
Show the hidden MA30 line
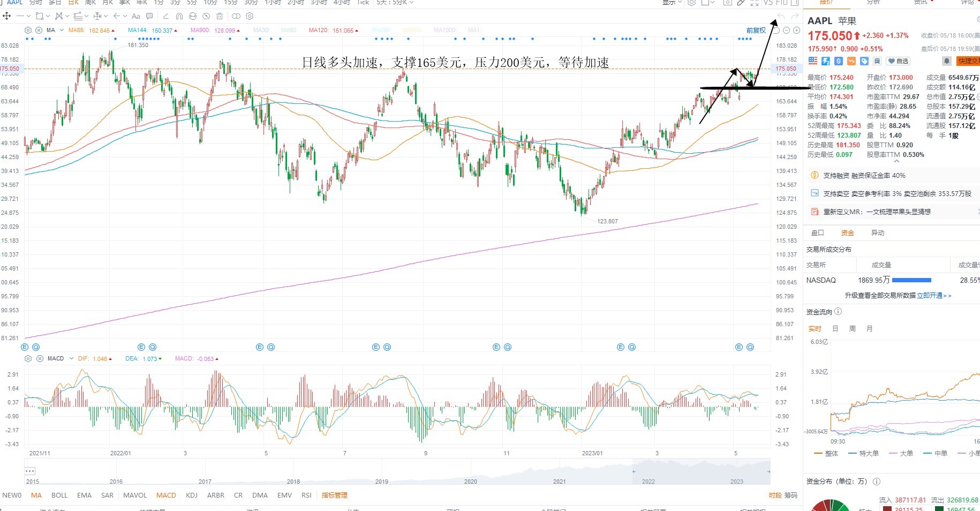point(261,31)
